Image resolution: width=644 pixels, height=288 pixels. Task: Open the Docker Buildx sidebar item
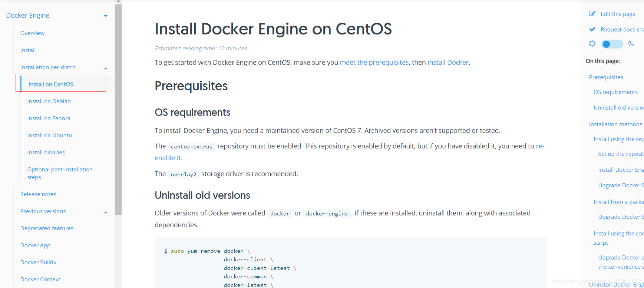click(x=38, y=262)
